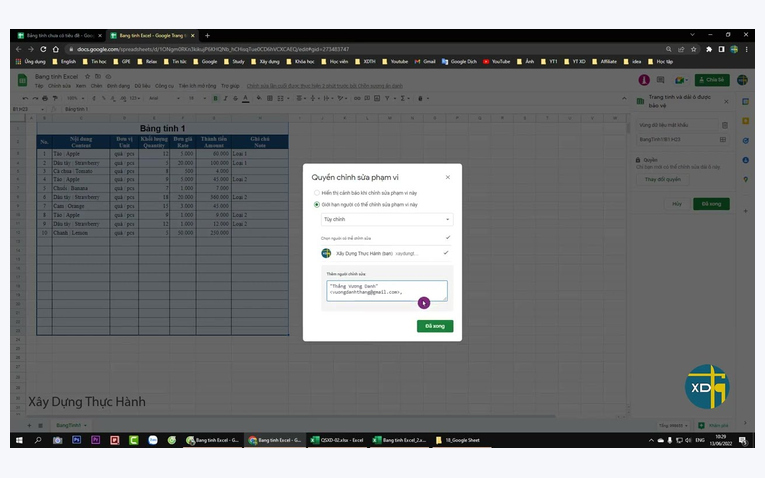Open the Arial font dropdown
The width and height of the screenshot is (765, 478).
(164, 99)
